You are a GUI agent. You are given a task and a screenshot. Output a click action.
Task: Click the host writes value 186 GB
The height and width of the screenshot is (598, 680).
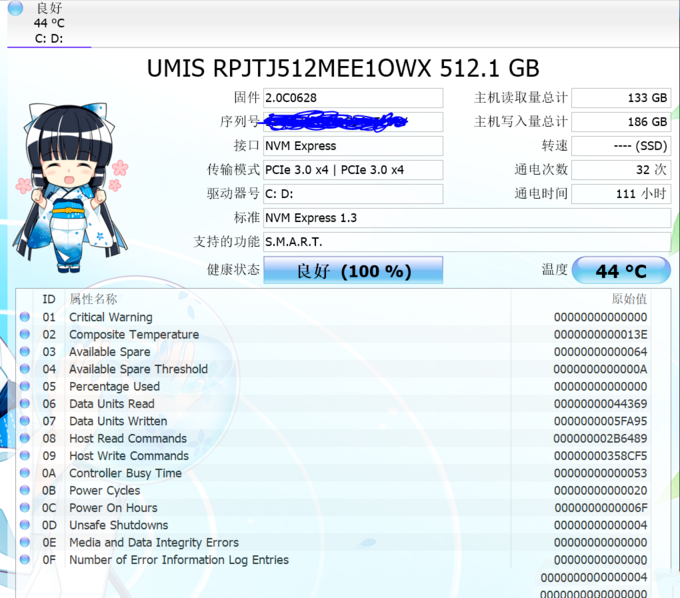click(621, 122)
